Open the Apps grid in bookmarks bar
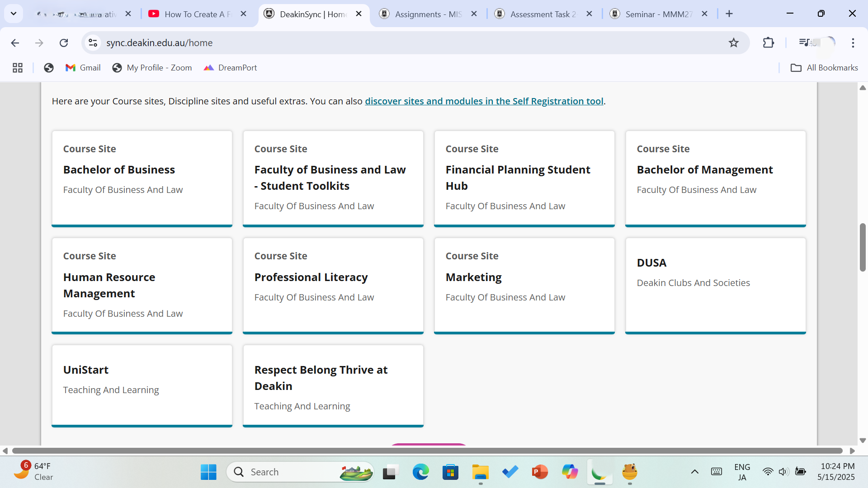Image resolution: width=868 pixels, height=488 pixels. [x=18, y=68]
